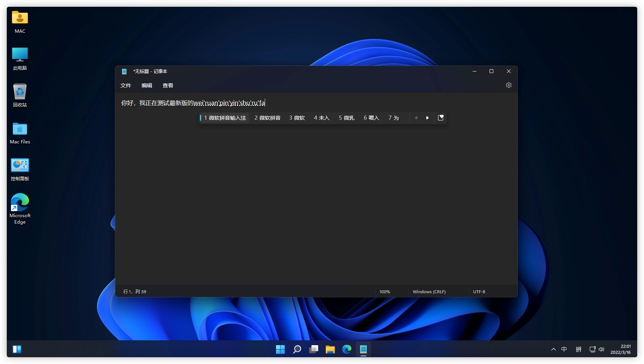
Task: Select the 回收站 recycle bin icon
Action: click(20, 95)
